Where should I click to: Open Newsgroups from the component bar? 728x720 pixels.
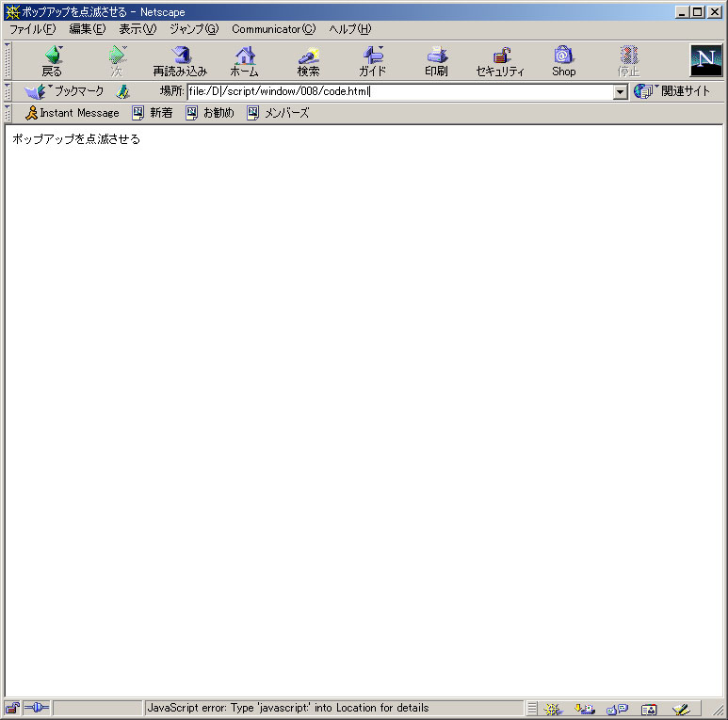point(617,709)
